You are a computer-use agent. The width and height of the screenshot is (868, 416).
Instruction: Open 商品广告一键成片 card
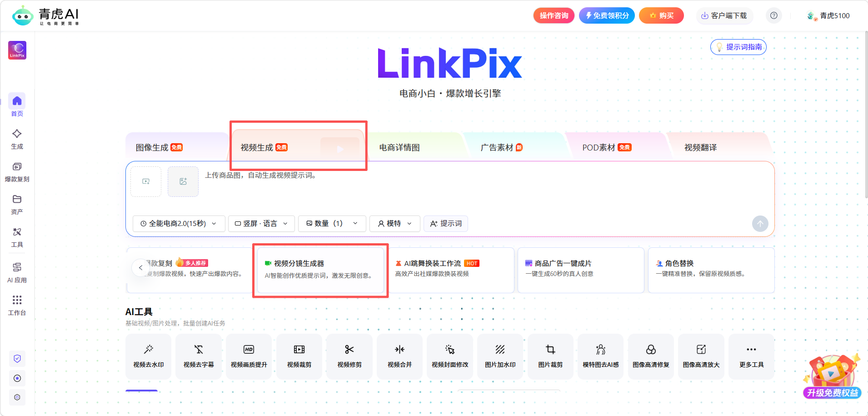click(581, 270)
